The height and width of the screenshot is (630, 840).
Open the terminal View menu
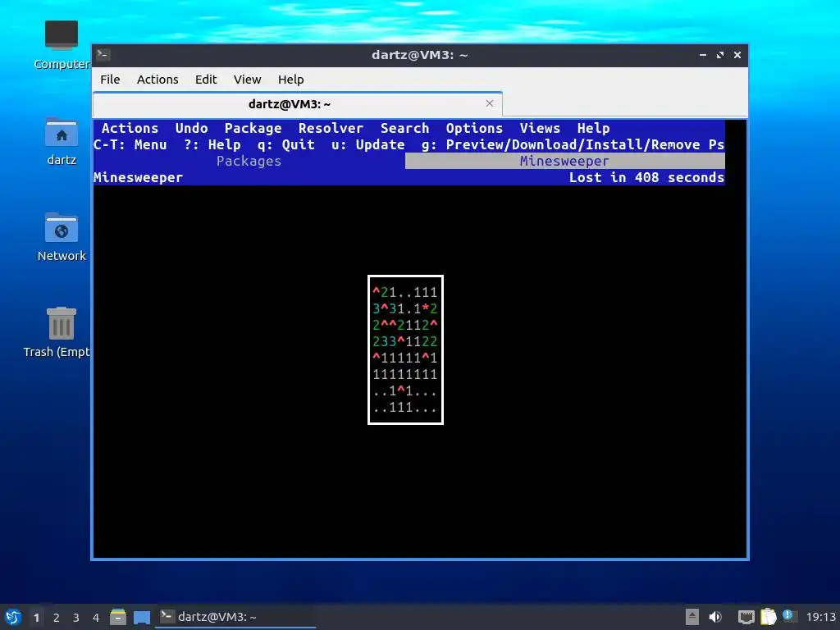tap(247, 80)
